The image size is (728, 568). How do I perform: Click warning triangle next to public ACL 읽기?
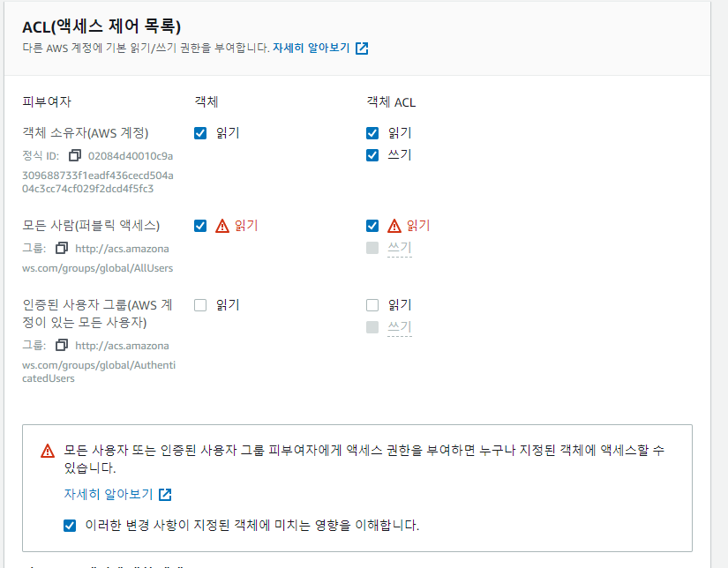click(394, 226)
